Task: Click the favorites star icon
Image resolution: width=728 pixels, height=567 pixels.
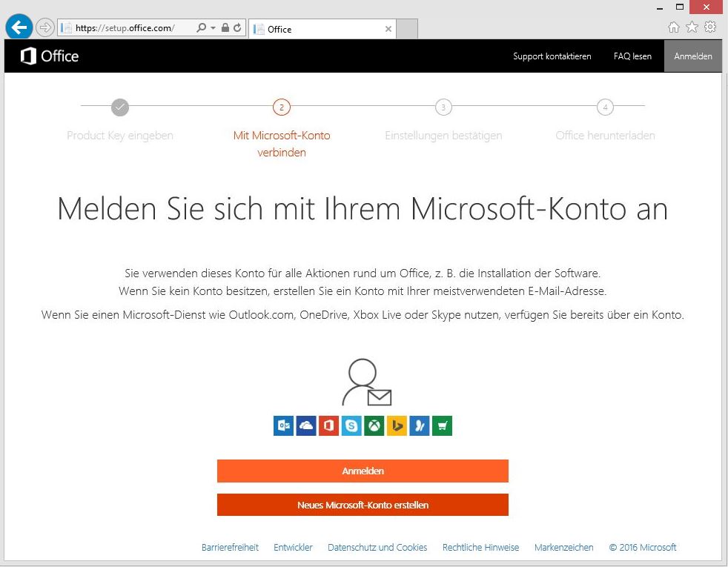Action: [692, 27]
